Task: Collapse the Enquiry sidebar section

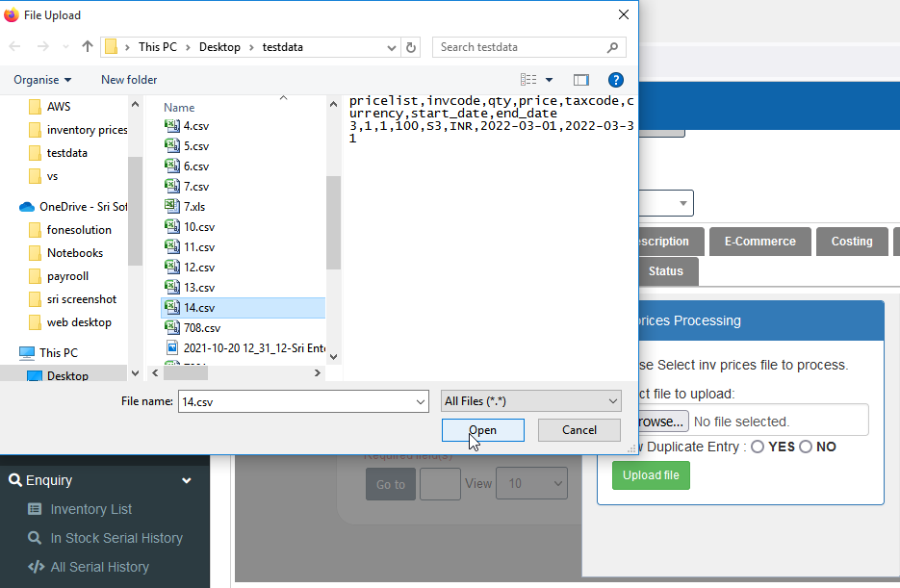Action: (x=186, y=480)
